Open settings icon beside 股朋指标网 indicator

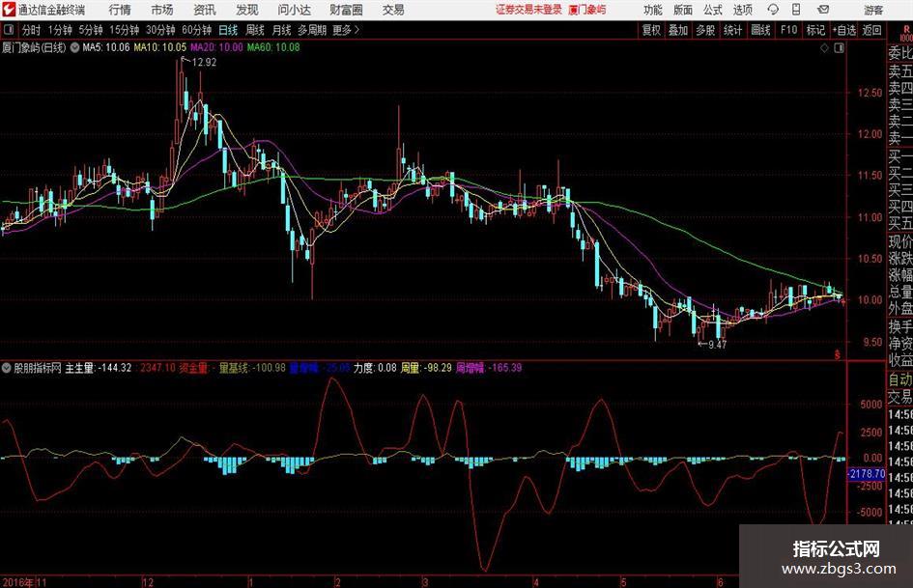coord(7,368)
